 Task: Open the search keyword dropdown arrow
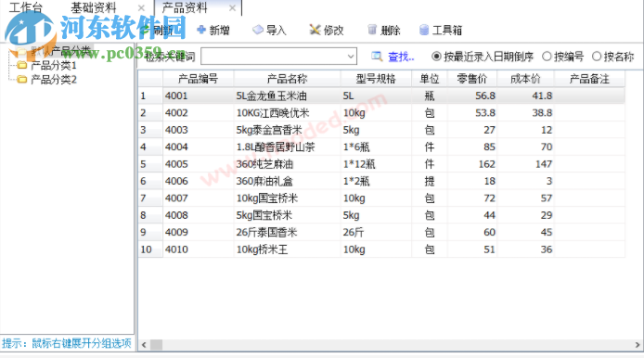click(x=351, y=57)
